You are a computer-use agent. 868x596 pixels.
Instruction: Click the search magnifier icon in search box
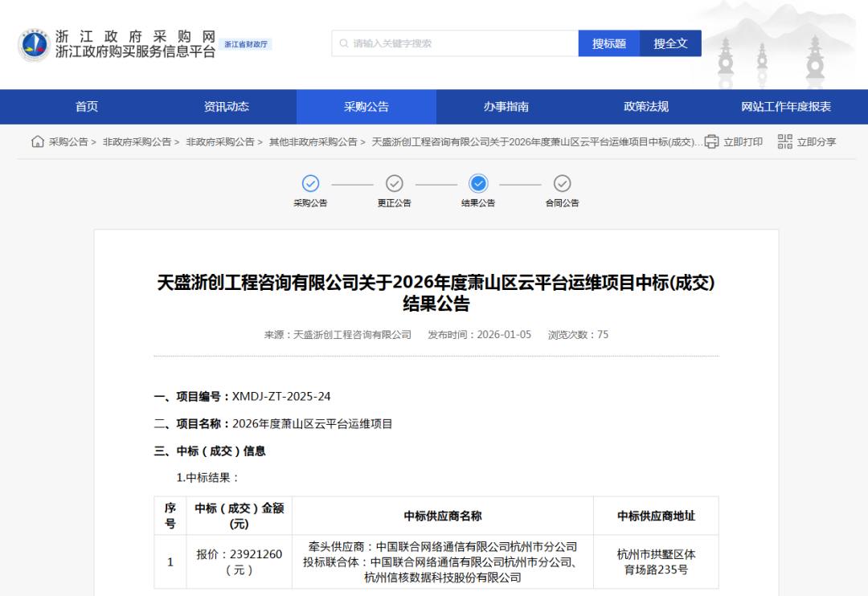pyautogui.click(x=344, y=43)
